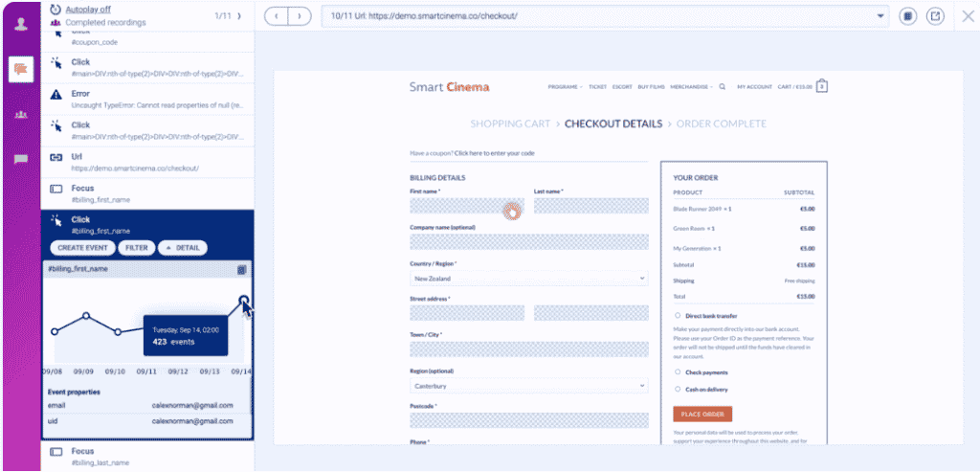Open the CART / €15.00 link
The height and width of the screenshot is (472, 980).
tap(795, 87)
